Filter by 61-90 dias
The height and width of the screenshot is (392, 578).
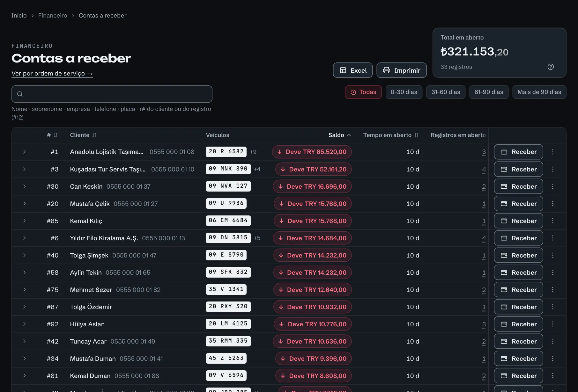click(489, 92)
